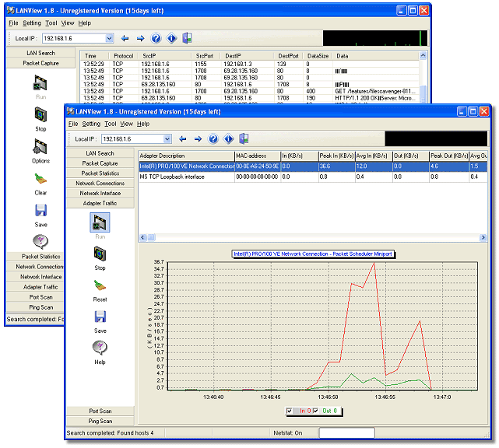Select Network Interface in front window sidebar

pyautogui.click(x=100, y=193)
